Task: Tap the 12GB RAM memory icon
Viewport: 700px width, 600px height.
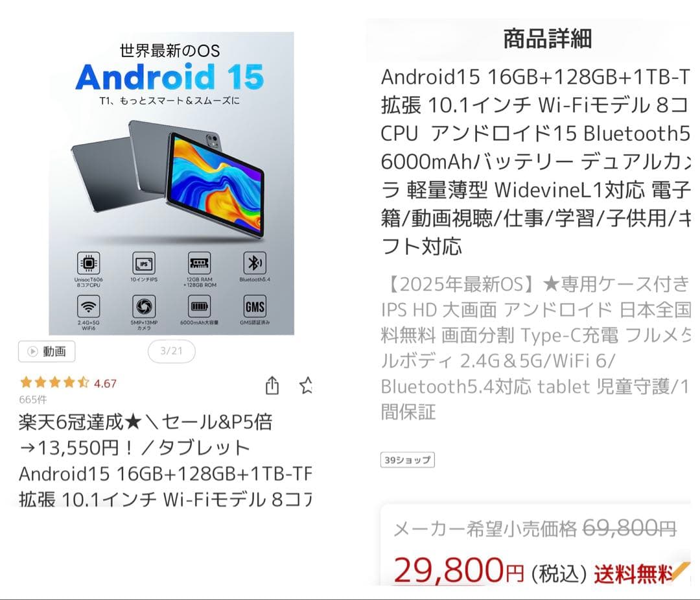Action: (x=199, y=263)
